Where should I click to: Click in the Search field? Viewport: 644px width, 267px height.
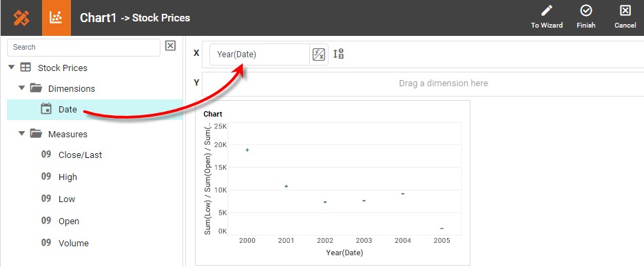[84, 48]
